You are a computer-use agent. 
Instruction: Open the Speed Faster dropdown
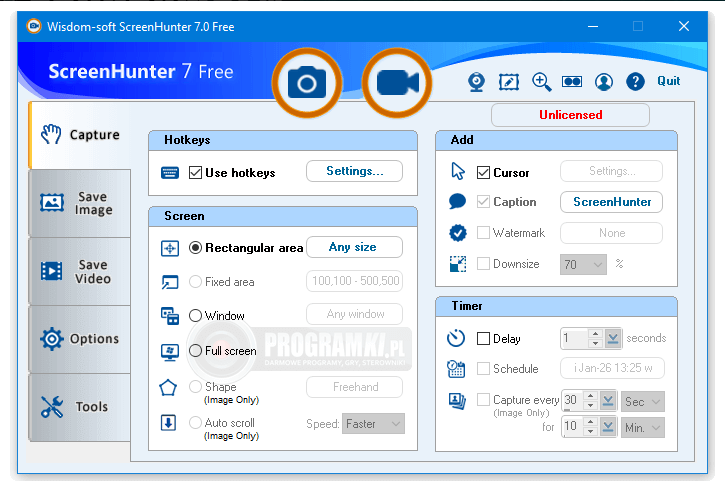(373, 424)
